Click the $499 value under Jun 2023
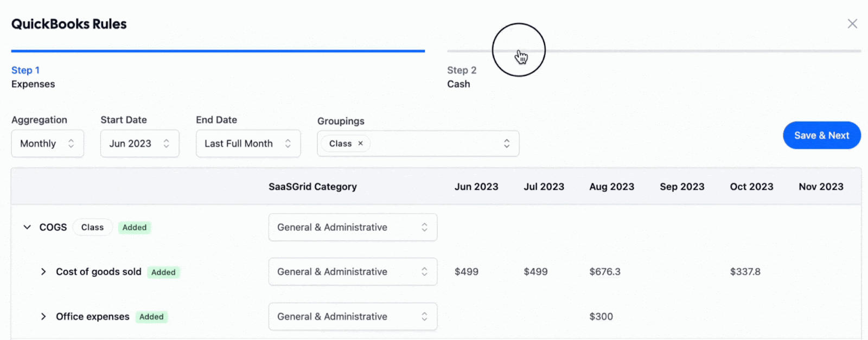The image size is (868, 340). pos(467,272)
